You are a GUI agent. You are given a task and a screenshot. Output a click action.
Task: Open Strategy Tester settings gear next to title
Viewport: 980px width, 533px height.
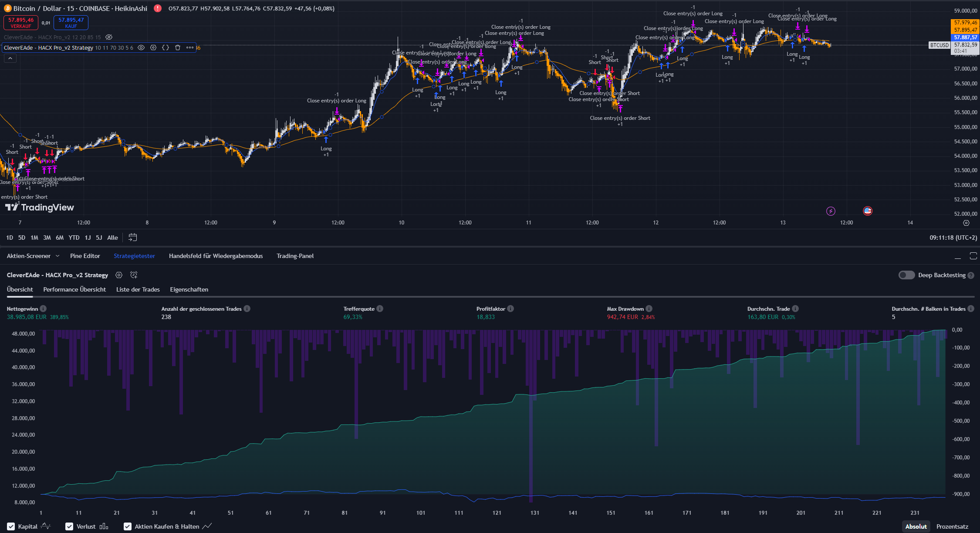[119, 275]
